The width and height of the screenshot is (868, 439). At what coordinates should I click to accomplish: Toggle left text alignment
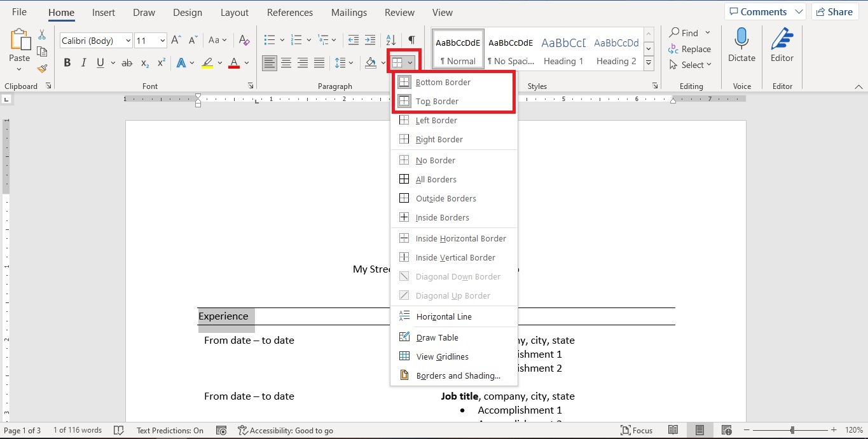[270, 63]
